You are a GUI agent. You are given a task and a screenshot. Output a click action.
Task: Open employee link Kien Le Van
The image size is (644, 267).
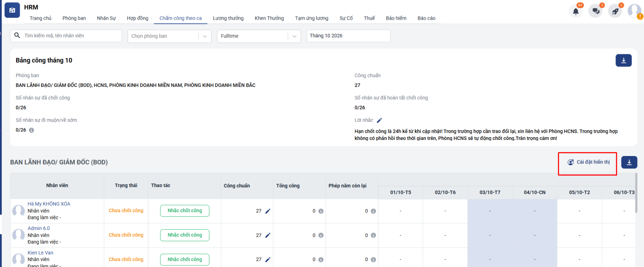pos(40,253)
